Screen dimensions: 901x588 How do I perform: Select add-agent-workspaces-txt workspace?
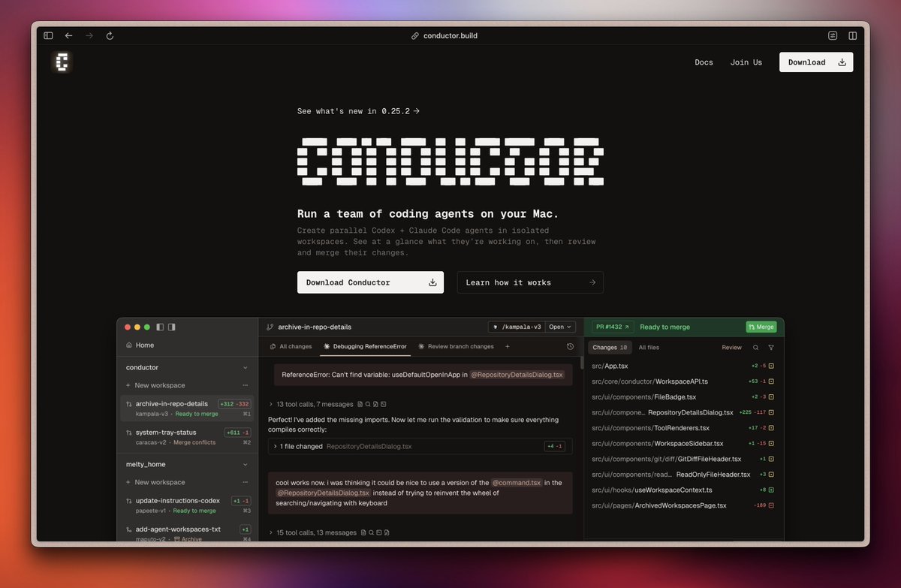(188, 533)
